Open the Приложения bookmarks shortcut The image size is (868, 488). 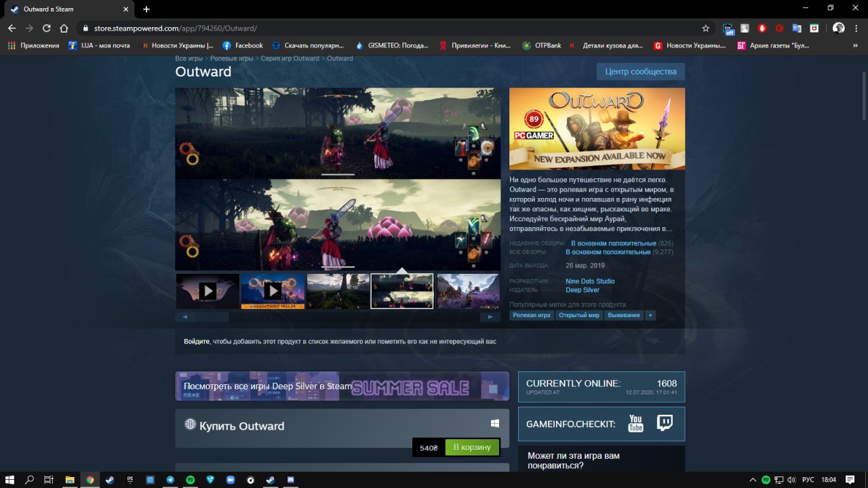pos(33,45)
